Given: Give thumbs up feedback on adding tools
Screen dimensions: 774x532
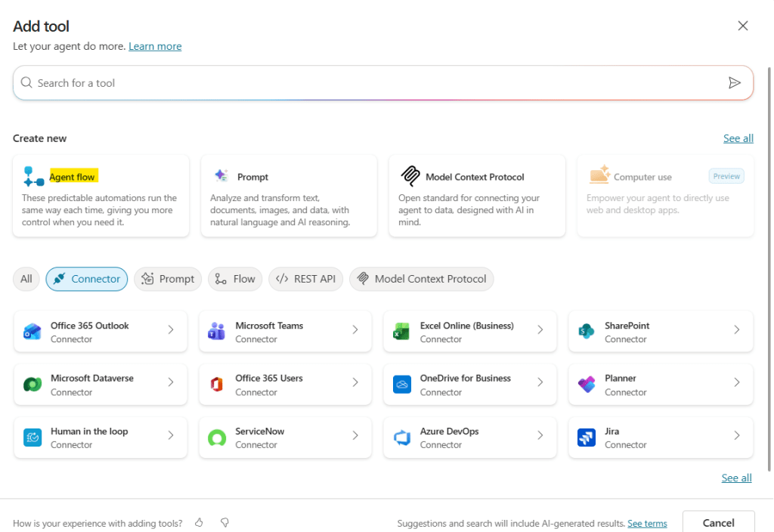Looking at the screenshot, I should point(199,523).
